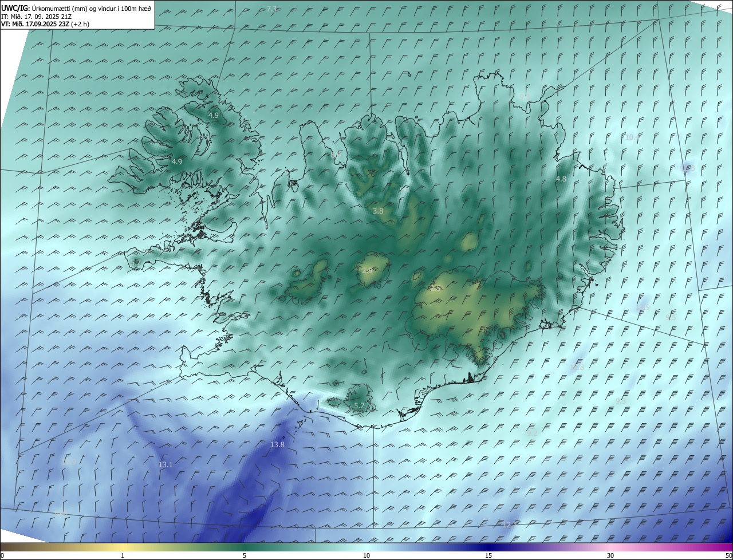The width and height of the screenshot is (733, 560).
Task: Click the UWC/IG map title text
Action: click(76, 8)
